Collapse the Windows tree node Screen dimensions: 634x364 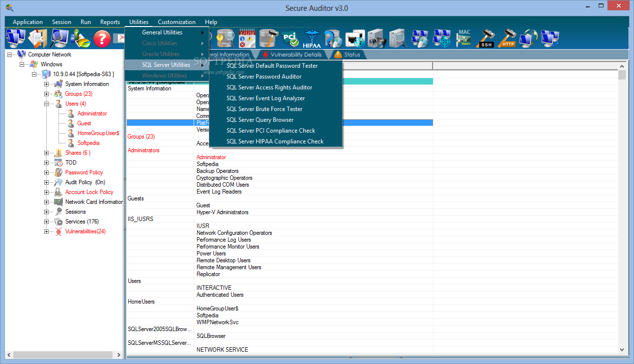(x=22, y=64)
